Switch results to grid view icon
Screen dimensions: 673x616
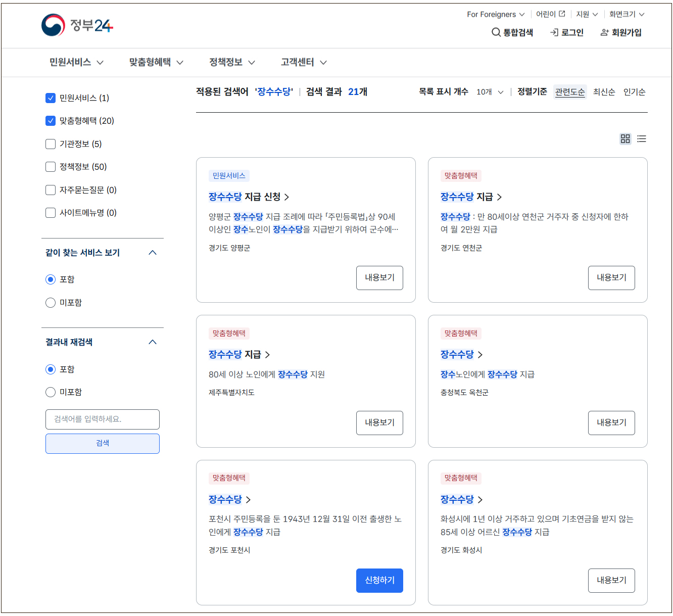coord(626,138)
